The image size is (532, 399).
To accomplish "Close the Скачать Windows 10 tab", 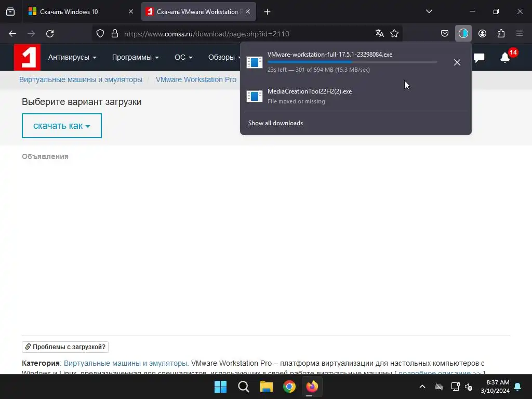I will coord(131,11).
